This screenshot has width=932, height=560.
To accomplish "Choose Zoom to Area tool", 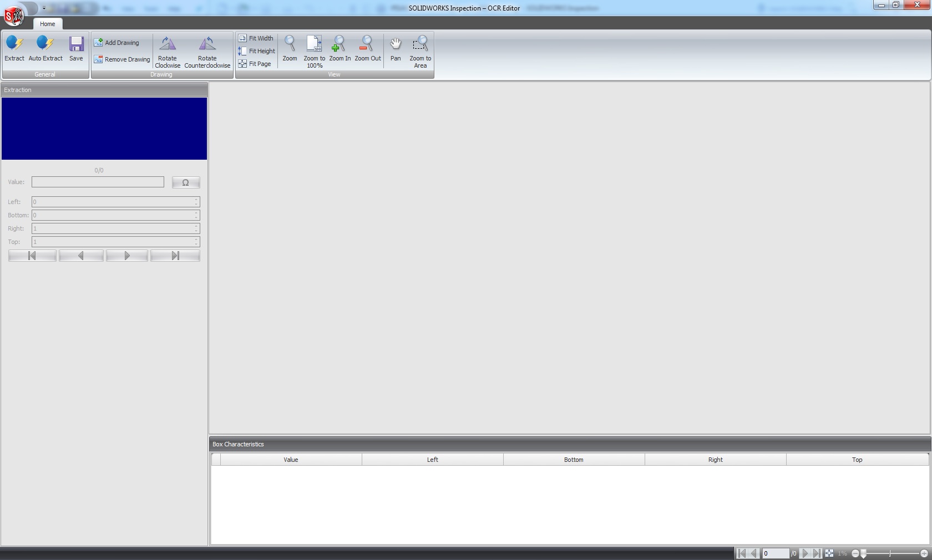I will coord(420,51).
